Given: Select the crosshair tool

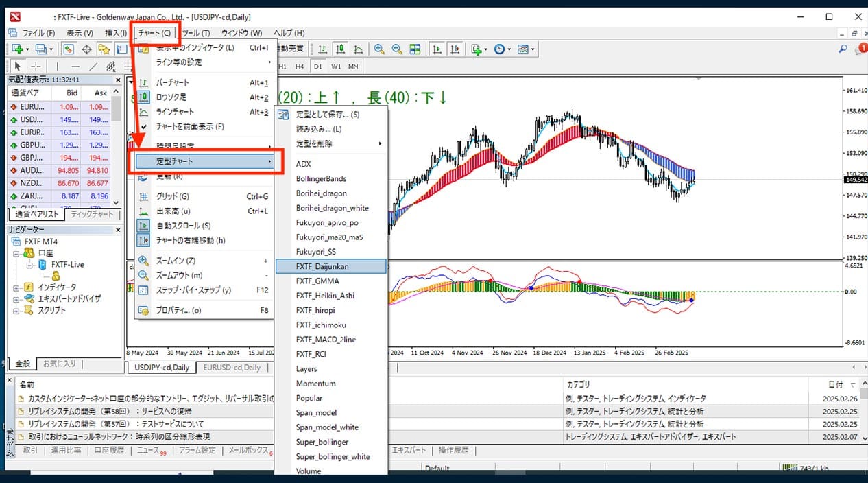Looking at the screenshot, I should point(36,67).
